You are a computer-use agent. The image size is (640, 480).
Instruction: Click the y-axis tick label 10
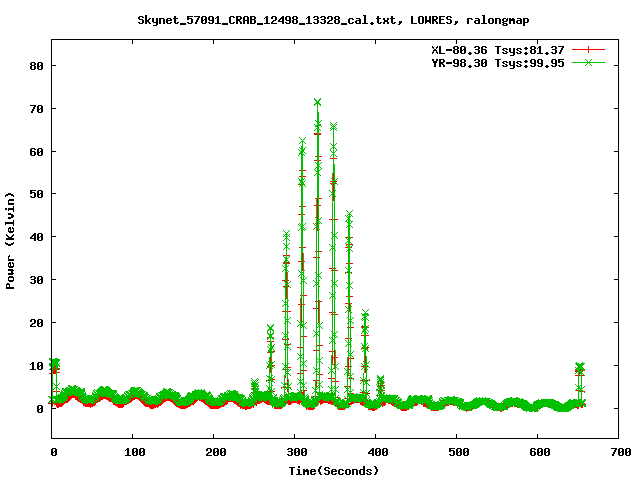point(37,366)
